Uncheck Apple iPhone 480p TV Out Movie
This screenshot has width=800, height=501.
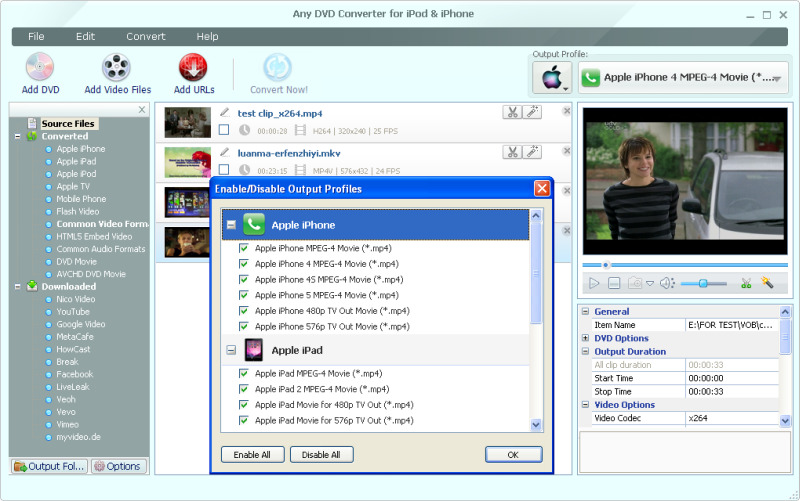[x=243, y=311]
